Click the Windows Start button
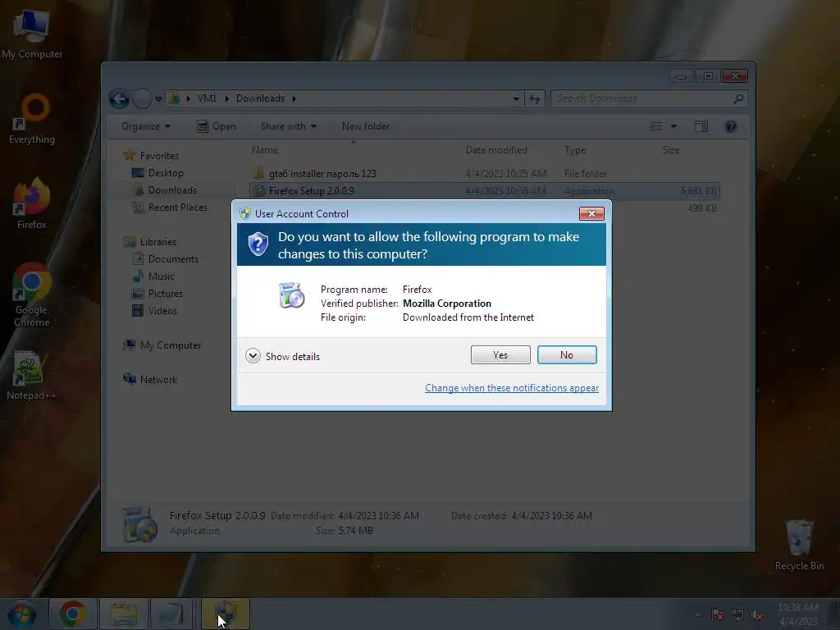 (21, 614)
